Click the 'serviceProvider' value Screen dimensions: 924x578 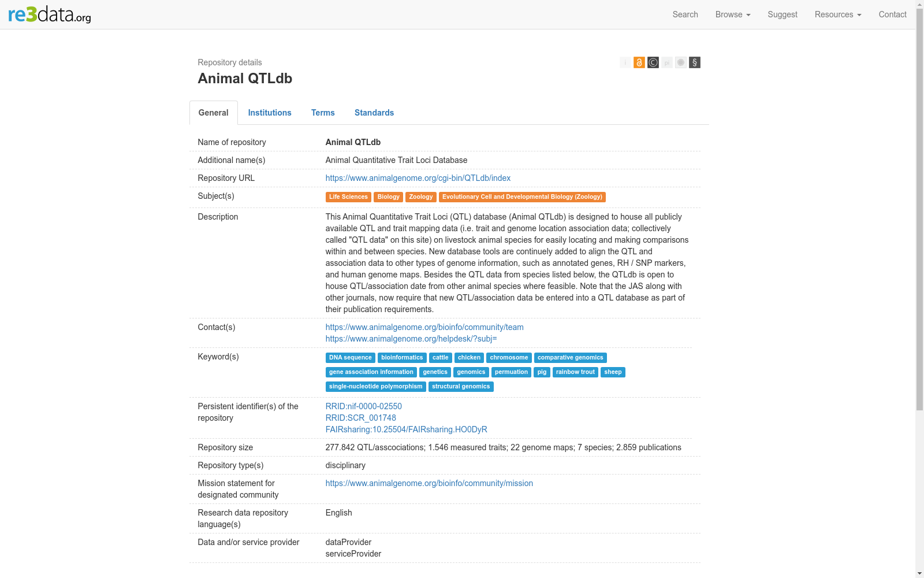(353, 554)
